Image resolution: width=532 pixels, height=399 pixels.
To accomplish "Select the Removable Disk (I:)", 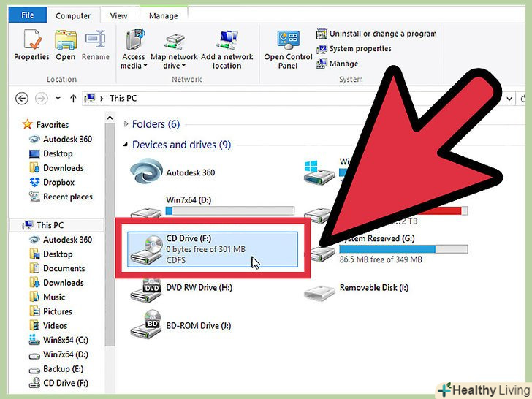I will click(x=357, y=290).
